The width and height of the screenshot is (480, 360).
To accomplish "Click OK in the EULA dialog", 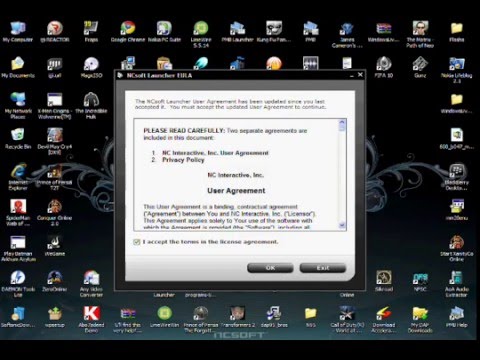I will coord(270,268).
